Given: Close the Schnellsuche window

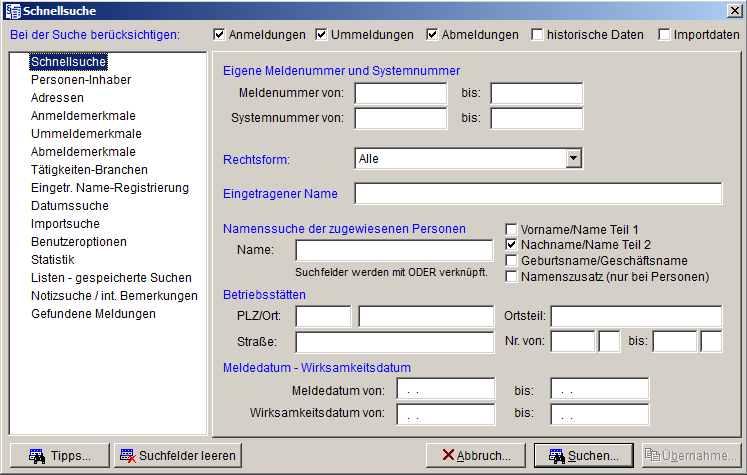Looking at the screenshot, I should 735,10.
